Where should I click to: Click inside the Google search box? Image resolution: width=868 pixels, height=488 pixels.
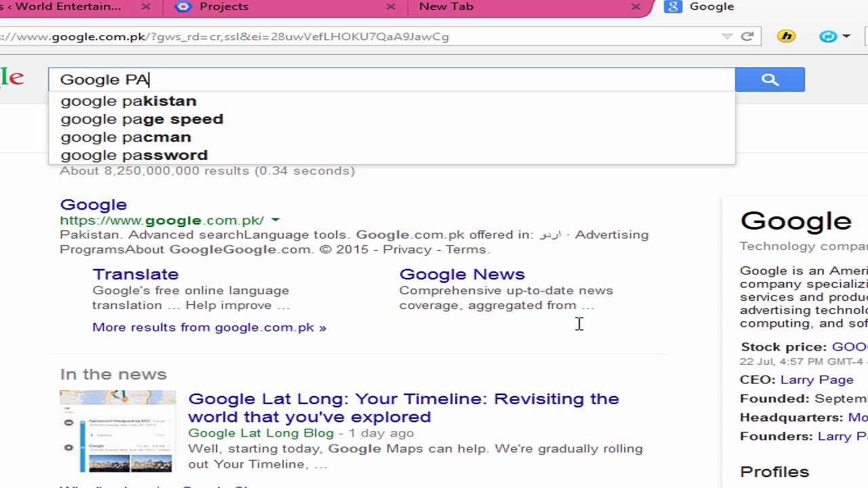coord(391,79)
